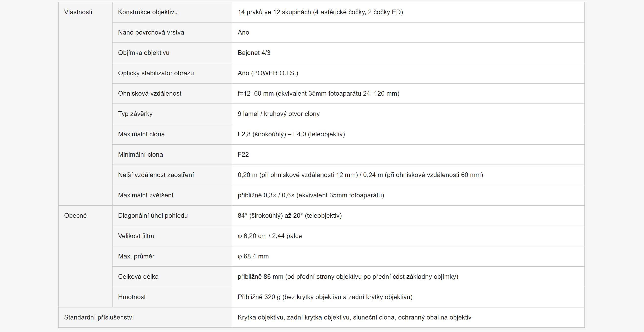Click the Diagonální úhel pohledu label
644x332 pixels.
point(153,216)
